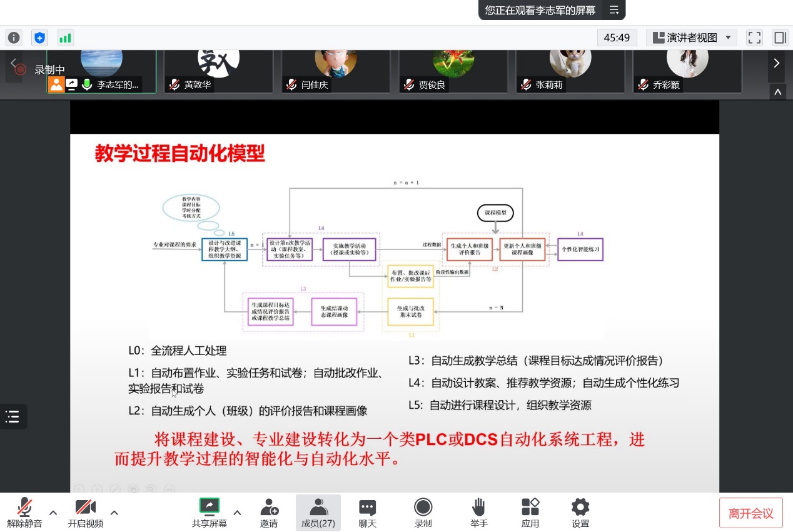Check the green network signal icon

(x=65, y=38)
